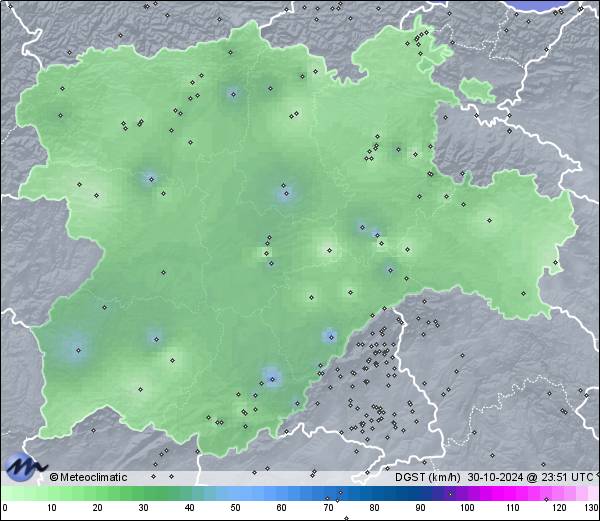Click the scale label 80
The width and height of the screenshot is (600, 521).
(x=374, y=508)
